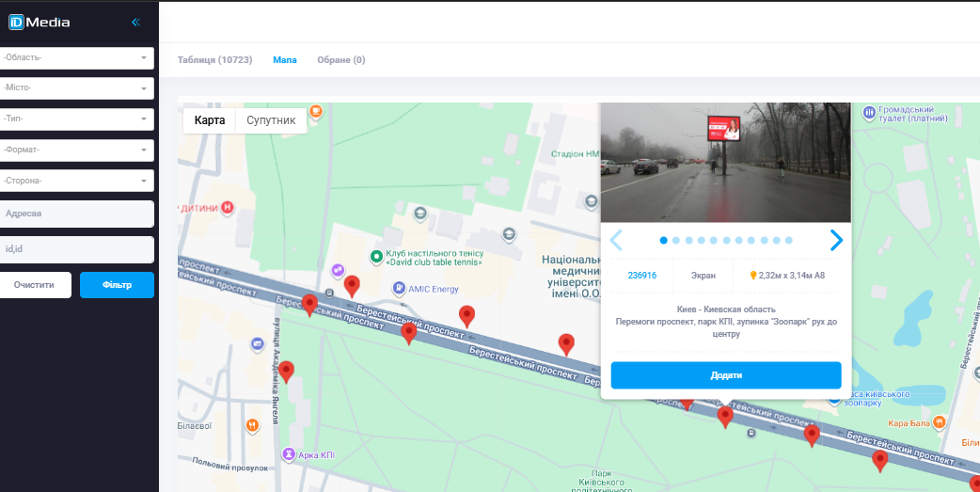
Task: Collapse the sidebar with the double-chevron icon
Action: 135,23
